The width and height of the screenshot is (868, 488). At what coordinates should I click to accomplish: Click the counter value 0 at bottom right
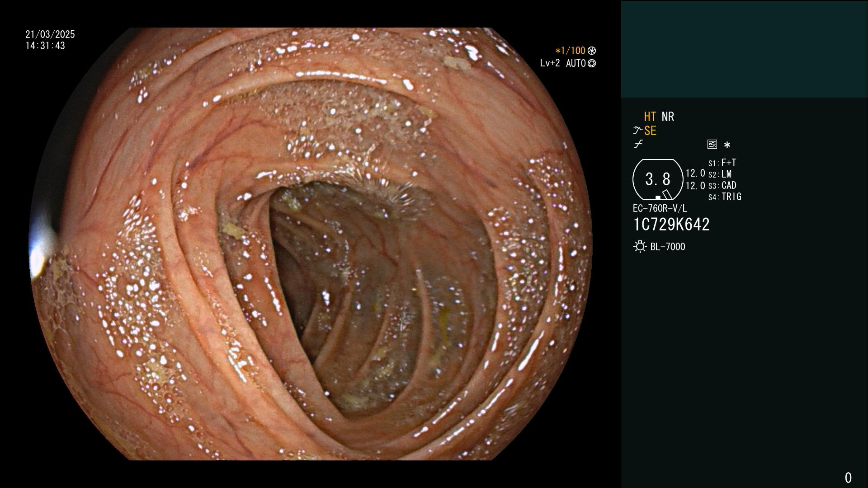(x=848, y=478)
